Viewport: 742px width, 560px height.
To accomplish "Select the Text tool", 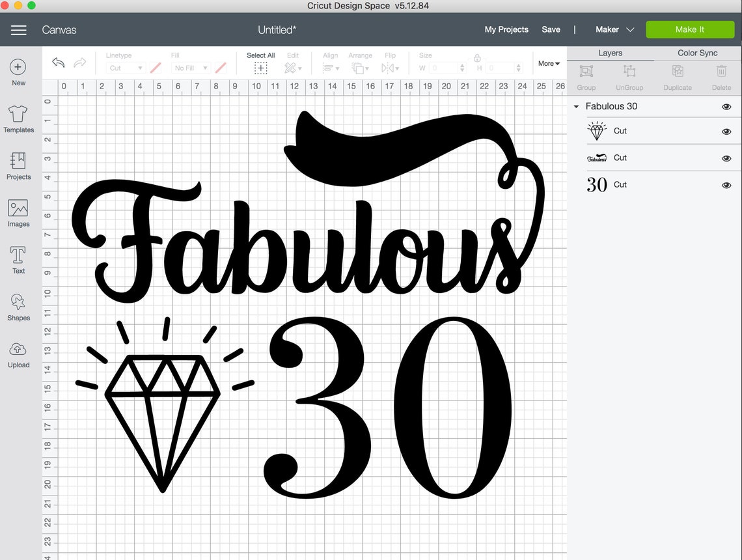I will coord(18,259).
